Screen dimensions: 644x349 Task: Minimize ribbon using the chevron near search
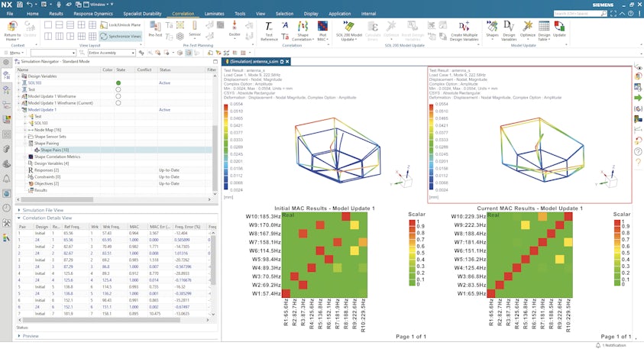(622, 14)
